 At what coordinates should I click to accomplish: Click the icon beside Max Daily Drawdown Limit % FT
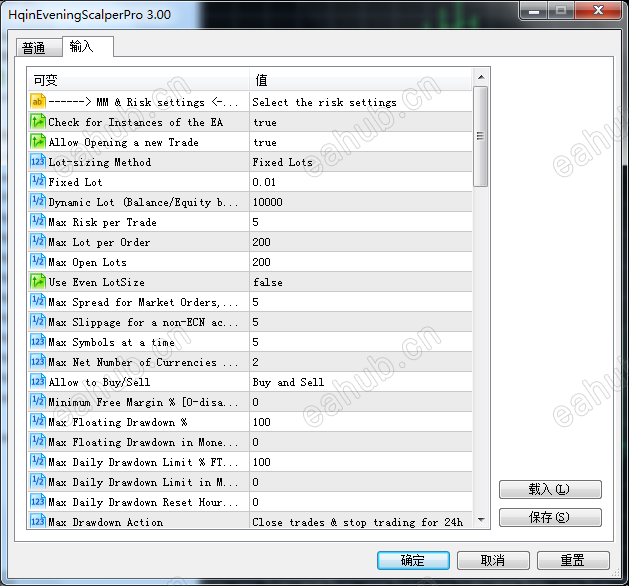38,462
